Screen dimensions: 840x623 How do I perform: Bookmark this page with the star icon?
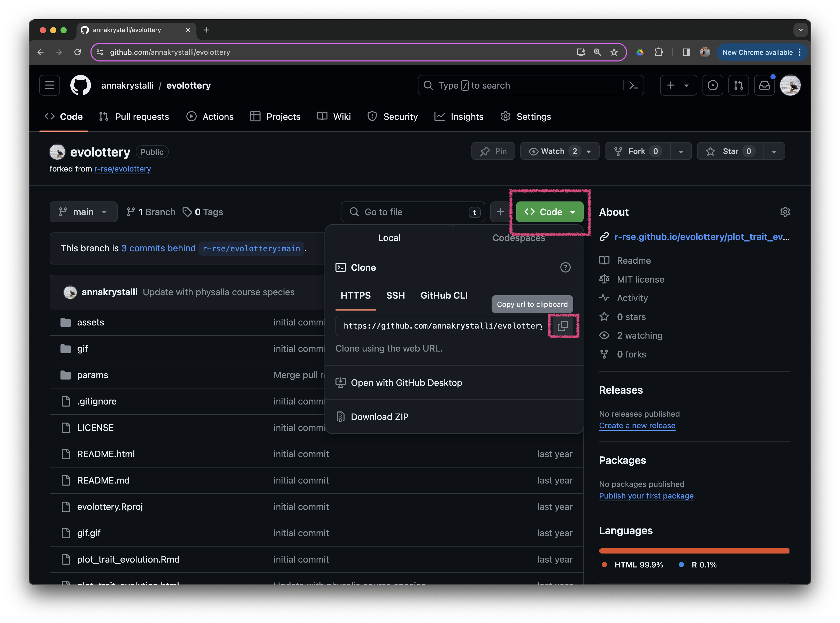(614, 52)
